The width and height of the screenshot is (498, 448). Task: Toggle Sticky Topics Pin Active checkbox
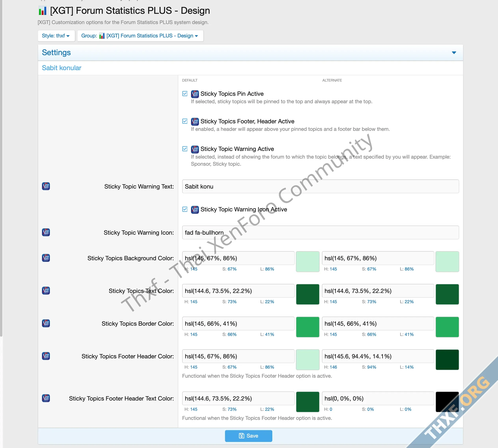click(185, 94)
